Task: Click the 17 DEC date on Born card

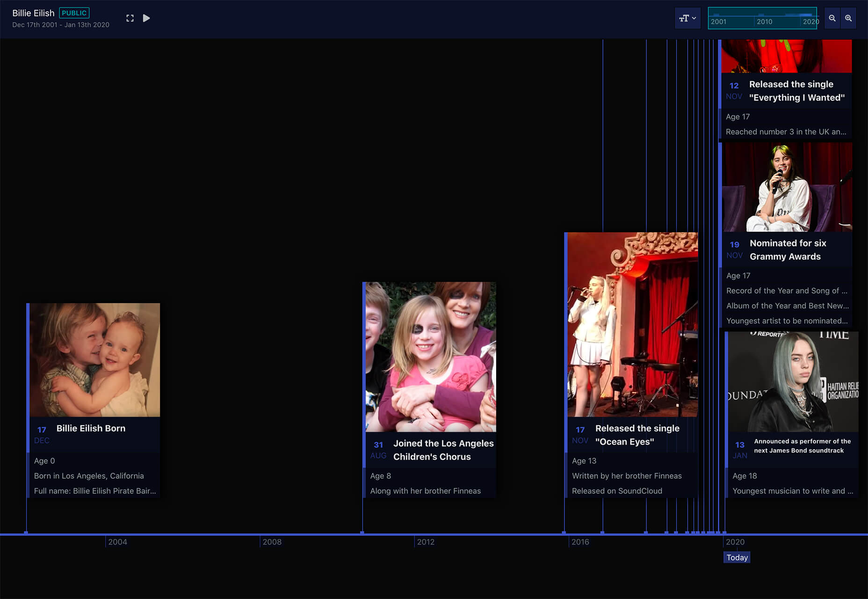Action: pyautogui.click(x=42, y=435)
